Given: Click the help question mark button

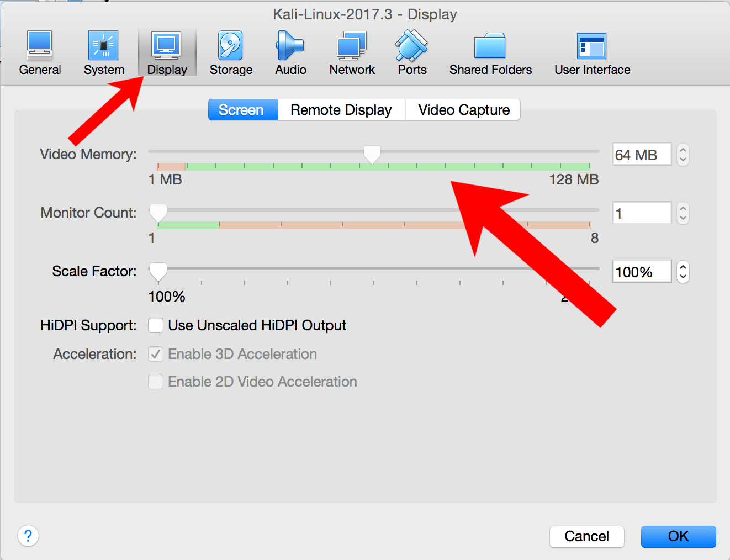Looking at the screenshot, I should tap(28, 536).
